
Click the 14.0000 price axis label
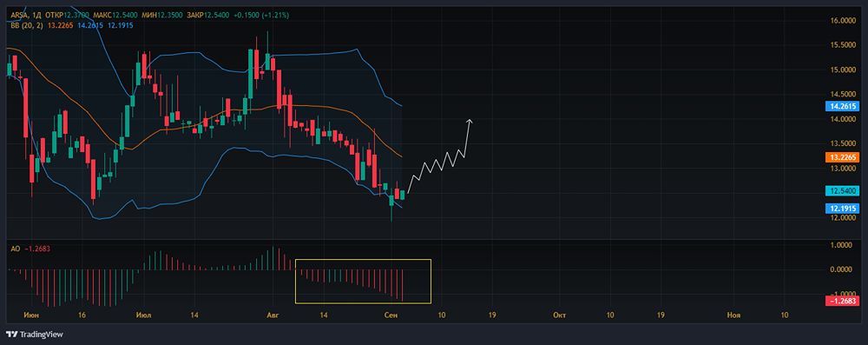coord(843,119)
